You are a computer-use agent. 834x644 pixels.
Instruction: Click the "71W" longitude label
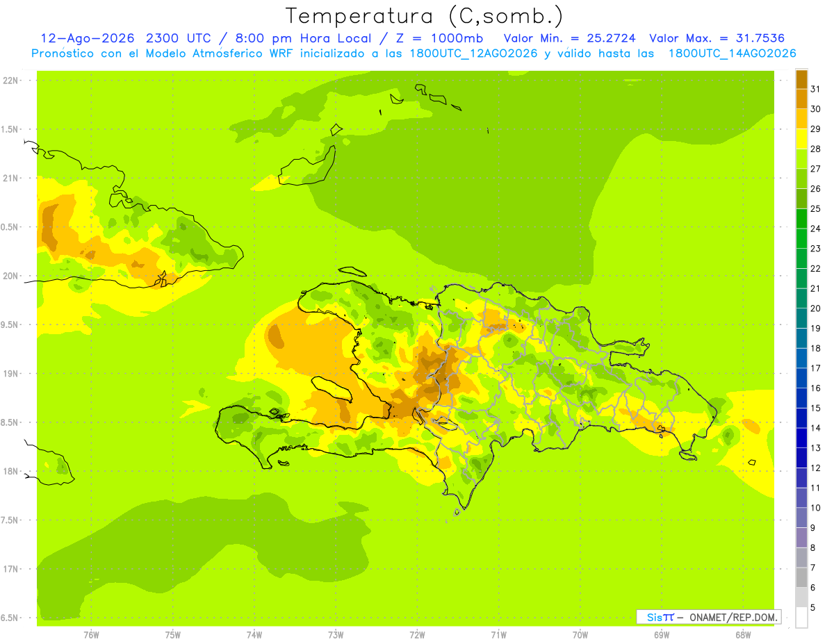tap(498, 634)
